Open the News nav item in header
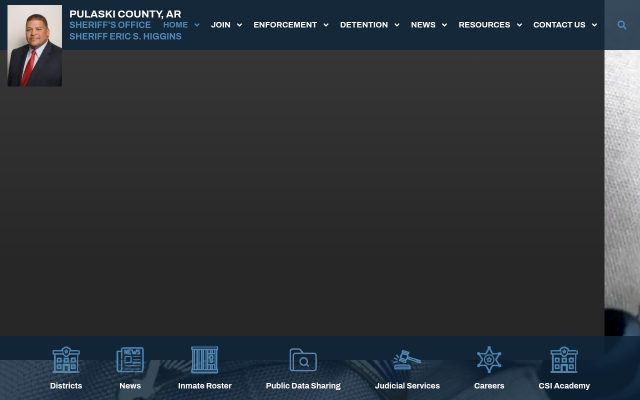The height and width of the screenshot is (400, 640). click(423, 25)
